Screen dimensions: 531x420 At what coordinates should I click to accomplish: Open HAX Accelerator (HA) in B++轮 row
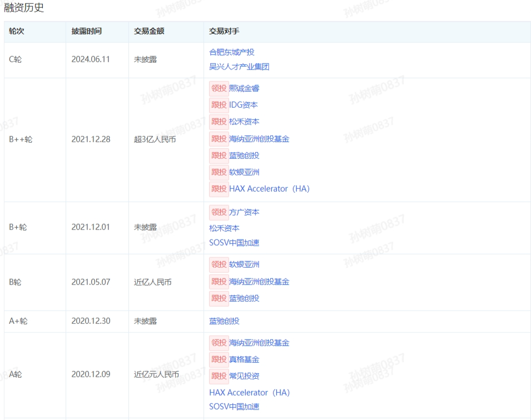tap(269, 189)
